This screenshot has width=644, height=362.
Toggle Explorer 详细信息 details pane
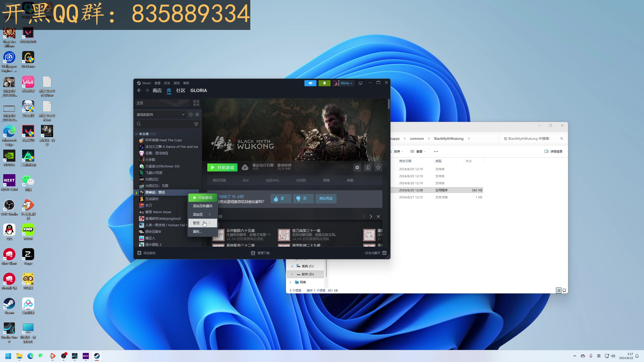[553, 152]
